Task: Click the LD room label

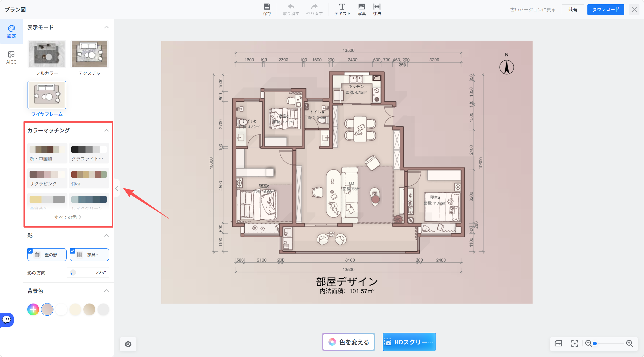Action: [351, 183]
